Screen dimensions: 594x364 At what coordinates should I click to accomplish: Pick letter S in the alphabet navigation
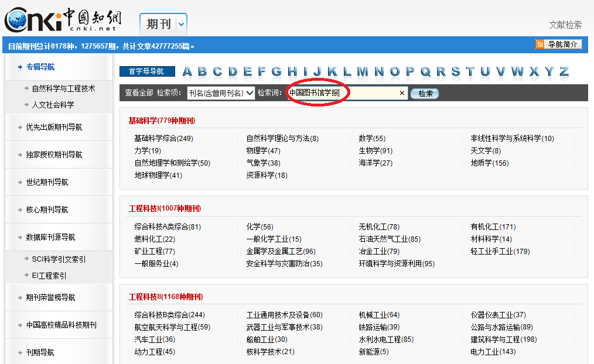456,72
